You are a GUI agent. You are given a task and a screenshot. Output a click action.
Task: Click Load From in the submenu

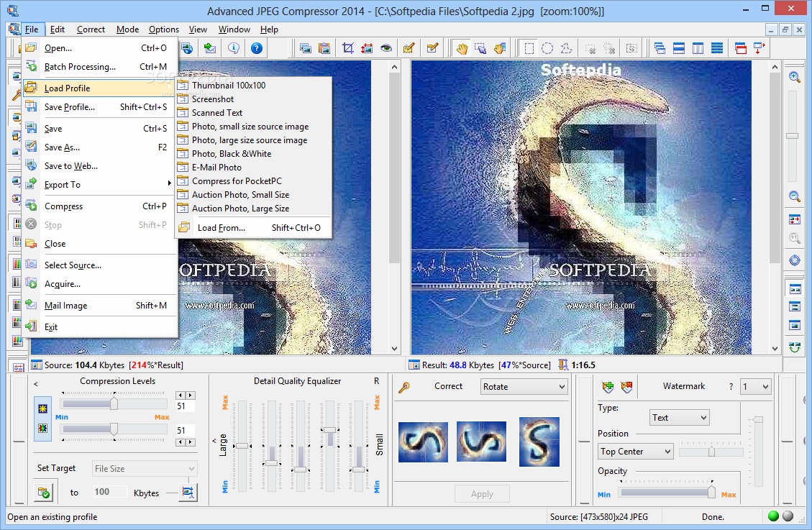(x=254, y=228)
